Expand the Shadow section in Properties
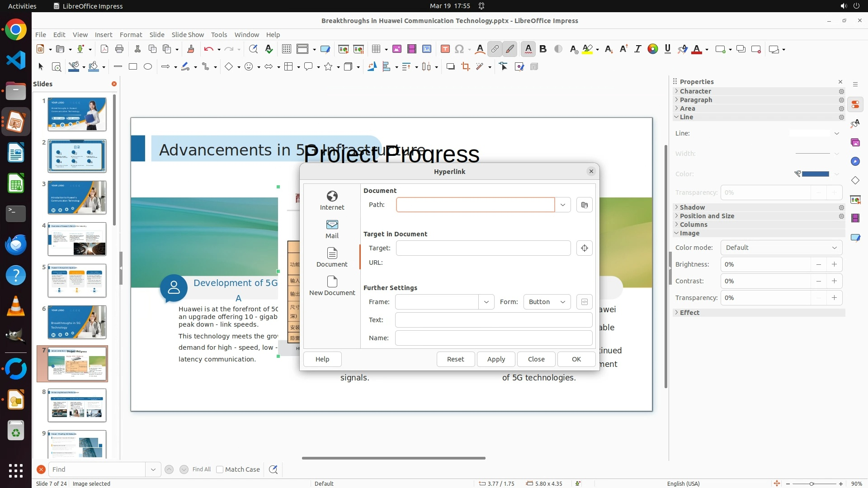The width and height of the screenshot is (868, 488). tap(692, 207)
